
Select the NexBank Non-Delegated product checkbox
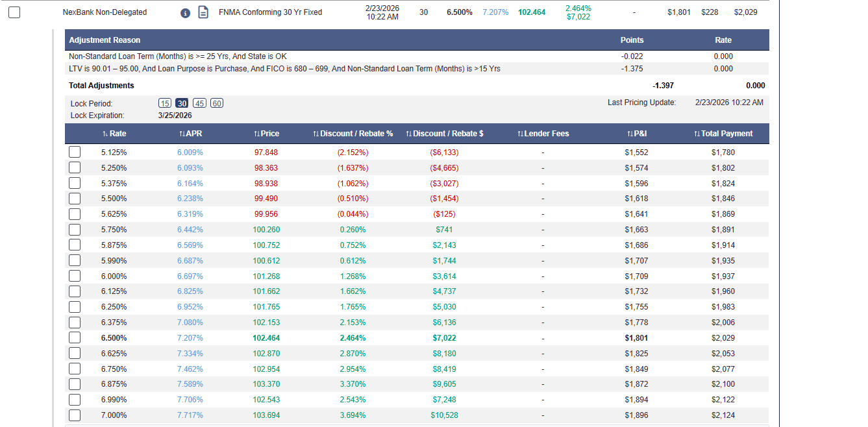click(14, 12)
